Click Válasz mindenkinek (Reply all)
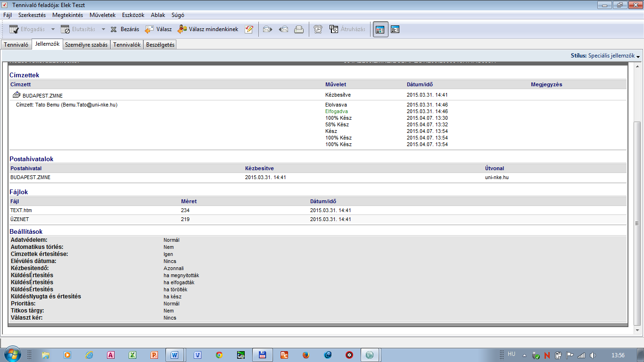 coord(208,29)
